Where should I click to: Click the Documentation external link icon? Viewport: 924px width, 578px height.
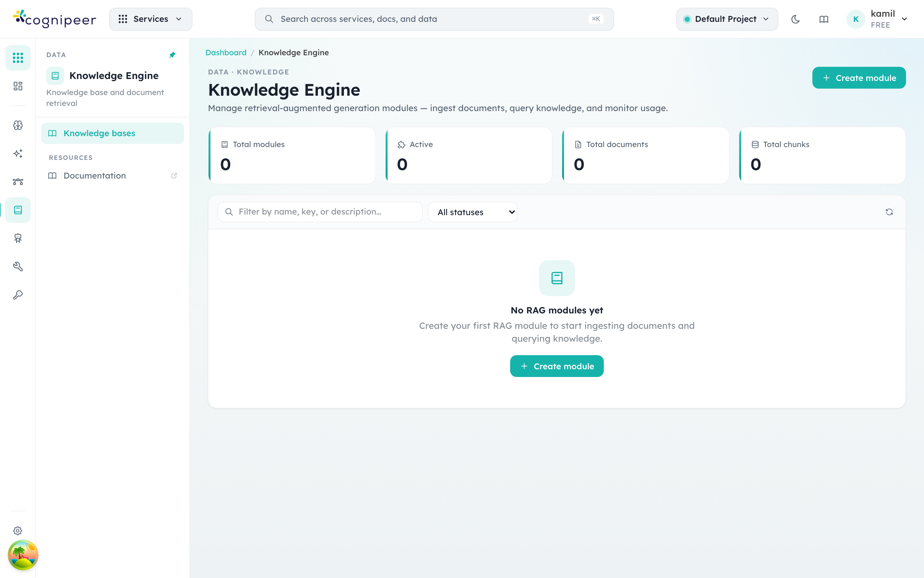tap(174, 175)
